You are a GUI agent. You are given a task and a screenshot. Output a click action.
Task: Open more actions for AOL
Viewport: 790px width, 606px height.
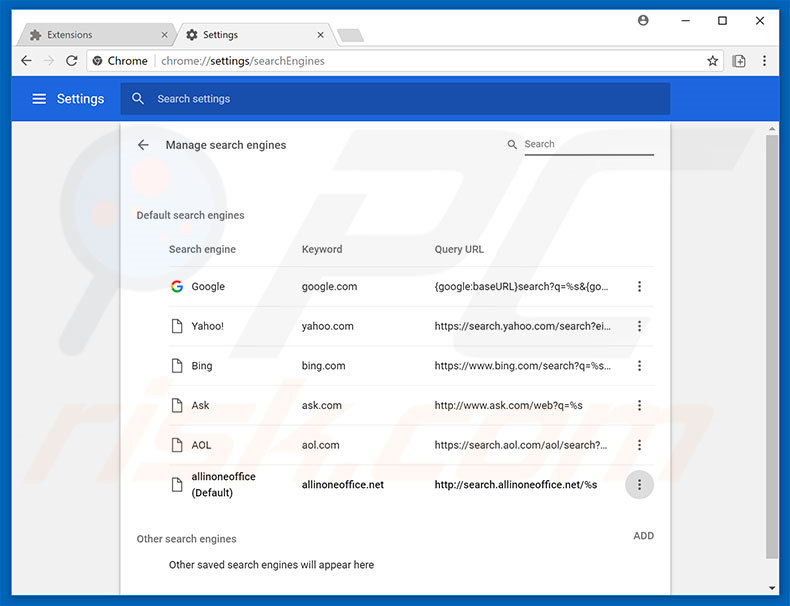pyautogui.click(x=639, y=445)
